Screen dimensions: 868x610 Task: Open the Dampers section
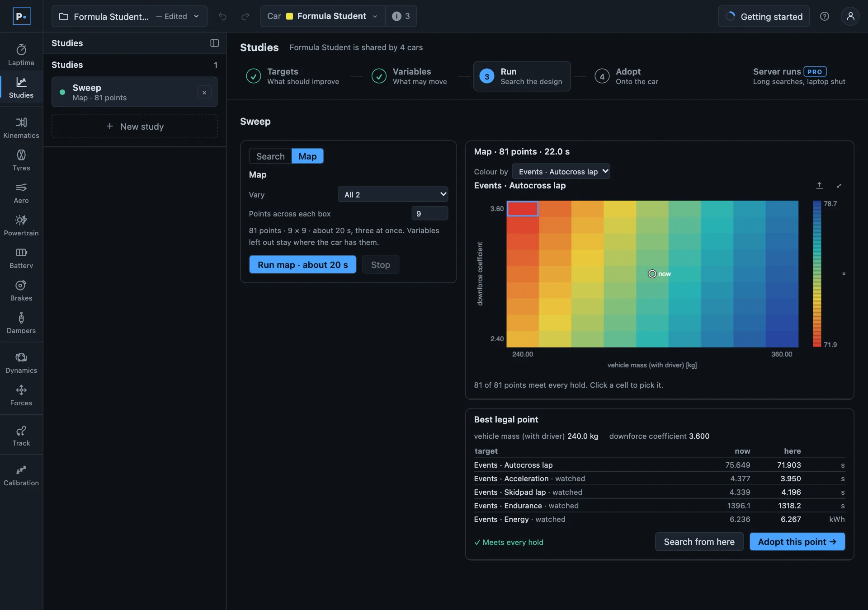21,323
